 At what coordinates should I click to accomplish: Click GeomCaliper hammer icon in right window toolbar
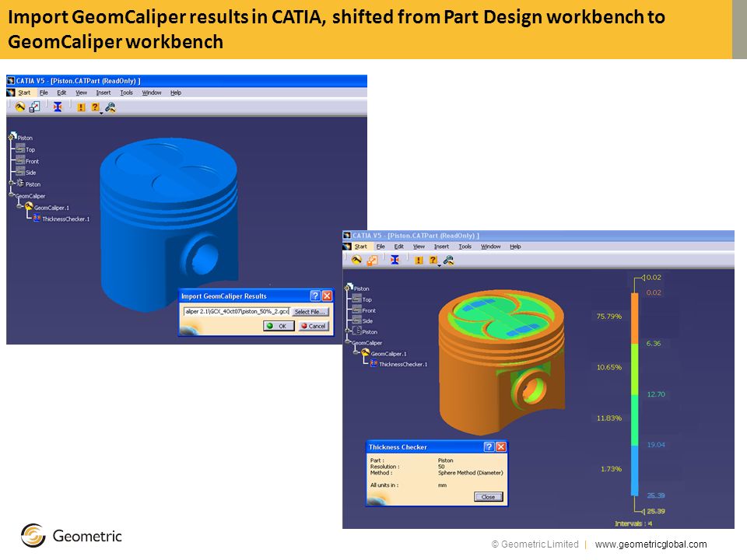tap(357, 260)
